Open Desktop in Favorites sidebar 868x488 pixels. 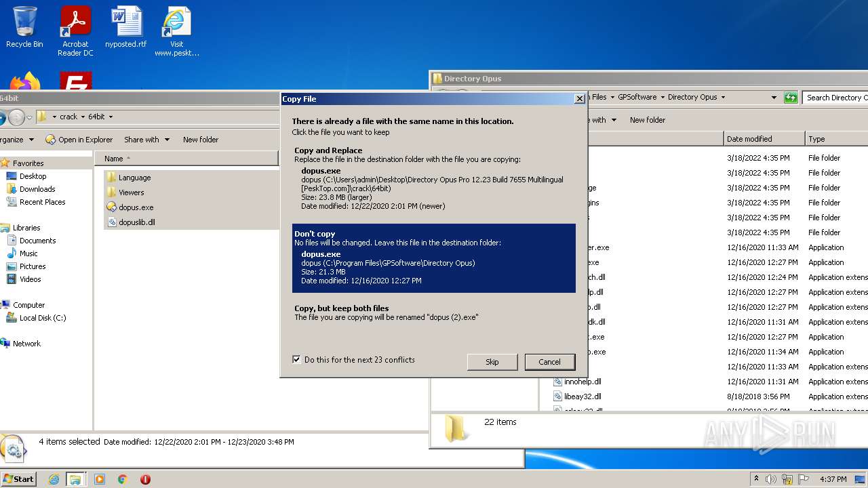click(x=33, y=176)
